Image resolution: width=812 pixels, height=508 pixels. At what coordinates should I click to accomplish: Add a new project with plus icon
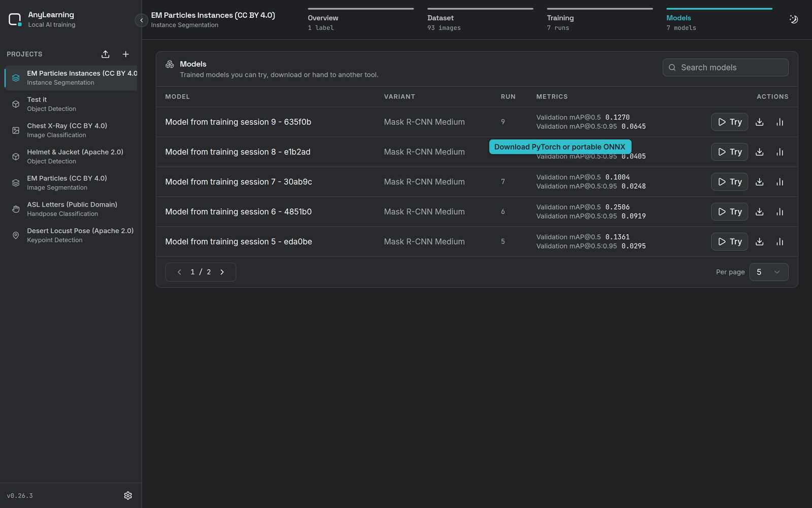126,54
